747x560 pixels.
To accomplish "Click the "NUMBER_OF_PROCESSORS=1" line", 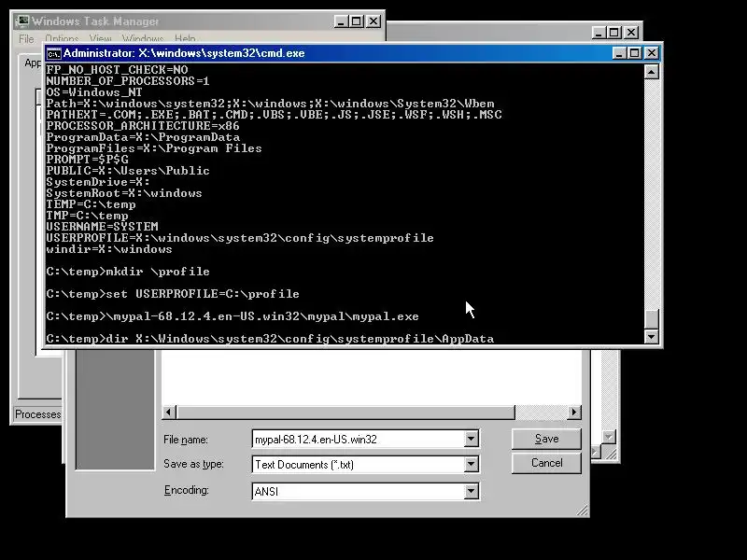I will (128, 81).
